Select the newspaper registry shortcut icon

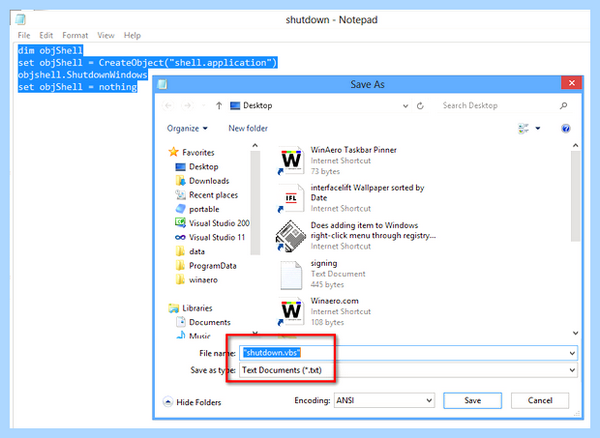291,236
